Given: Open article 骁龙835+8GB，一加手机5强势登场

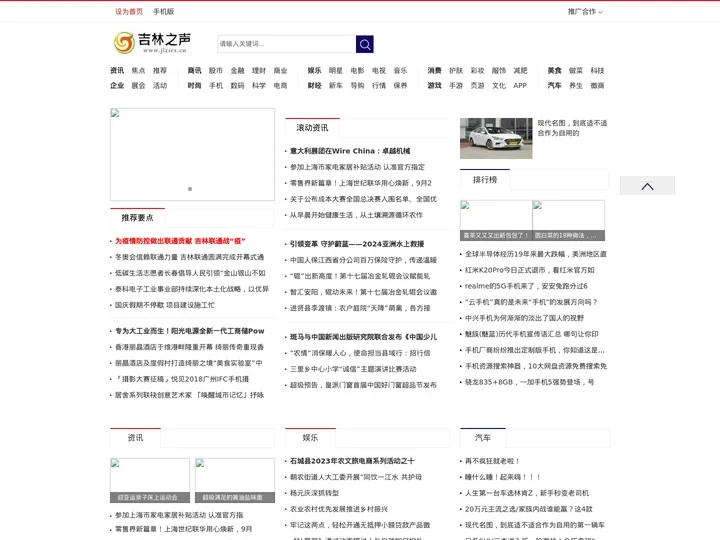Looking at the screenshot, I should click(x=529, y=382).
